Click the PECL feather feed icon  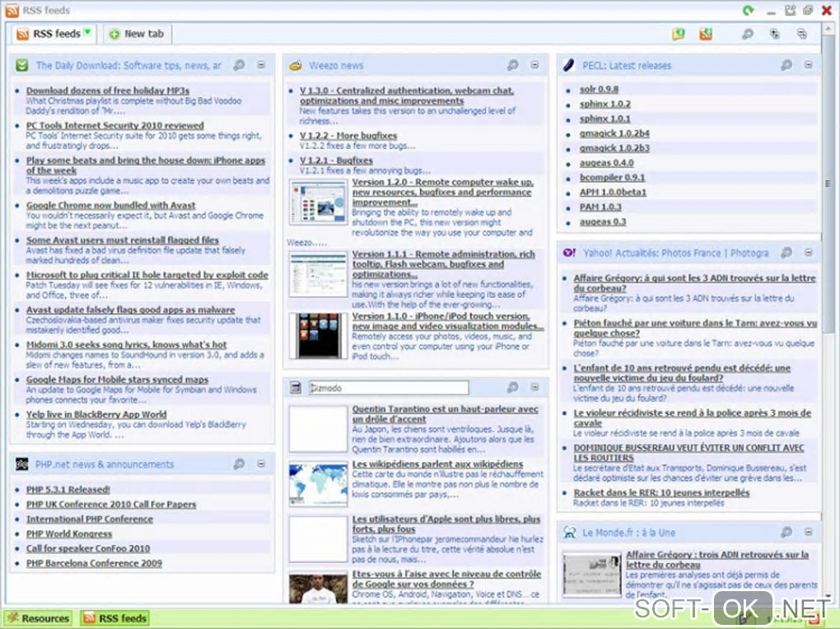pyautogui.click(x=569, y=65)
